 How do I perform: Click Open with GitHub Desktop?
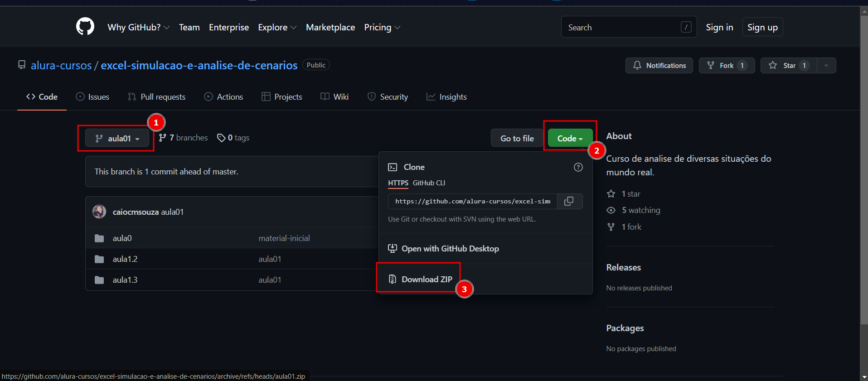pos(443,248)
